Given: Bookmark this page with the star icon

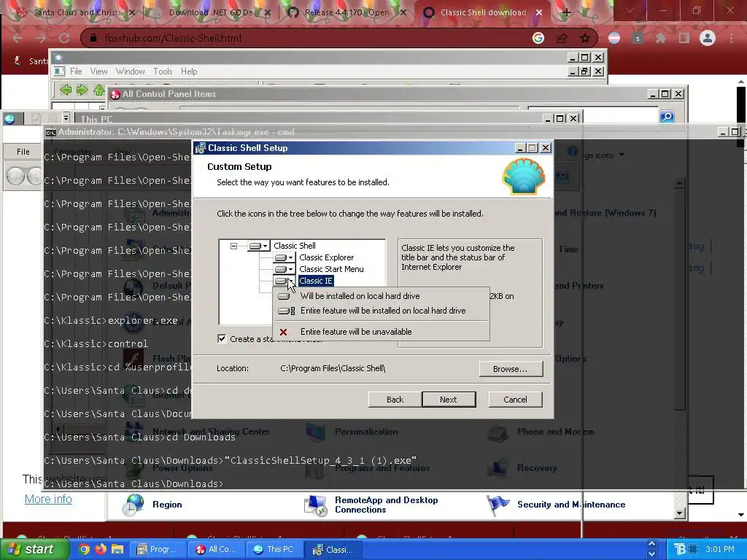Looking at the screenshot, I should [585, 38].
